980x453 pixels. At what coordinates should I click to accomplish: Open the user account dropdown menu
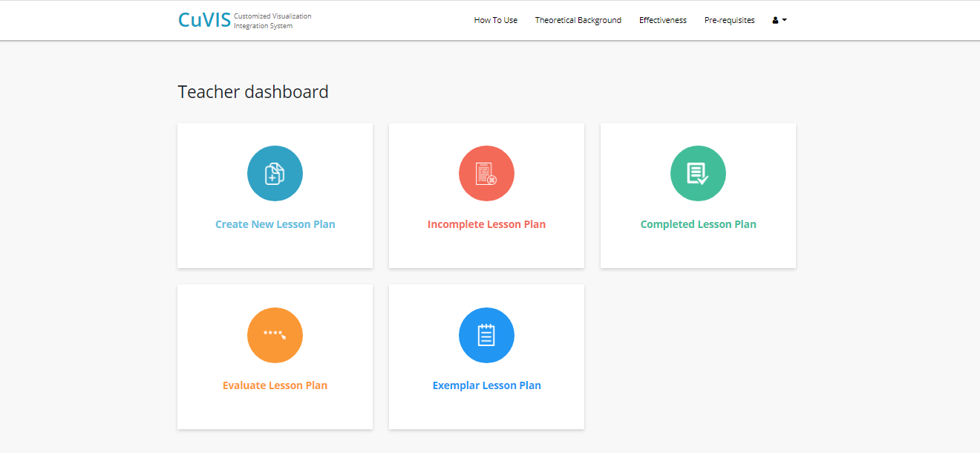[x=780, y=20]
